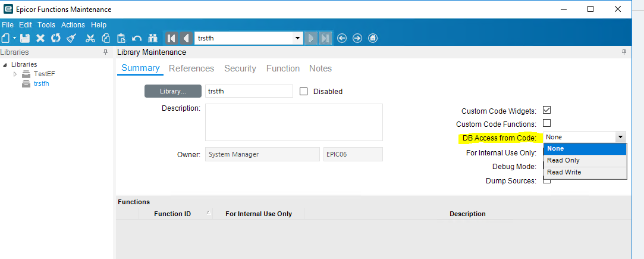Click the Search binoculars icon
644x259 pixels.
pos(153,38)
